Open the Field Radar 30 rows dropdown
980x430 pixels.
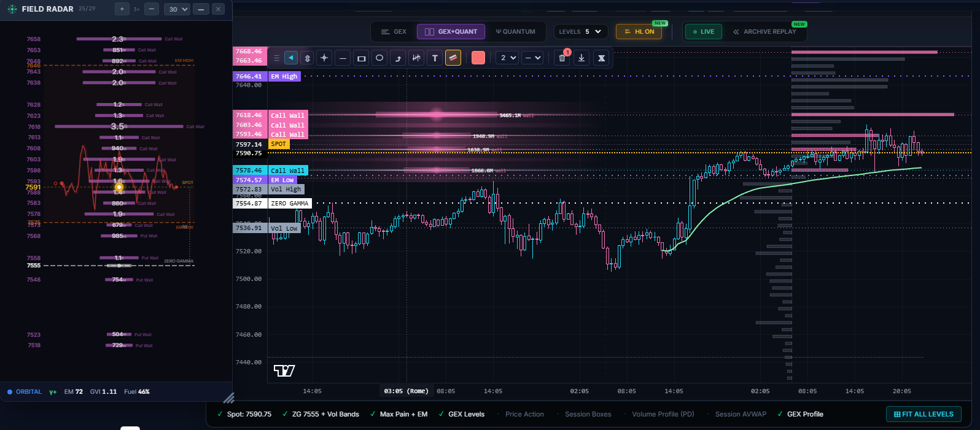(x=177, y=9)
